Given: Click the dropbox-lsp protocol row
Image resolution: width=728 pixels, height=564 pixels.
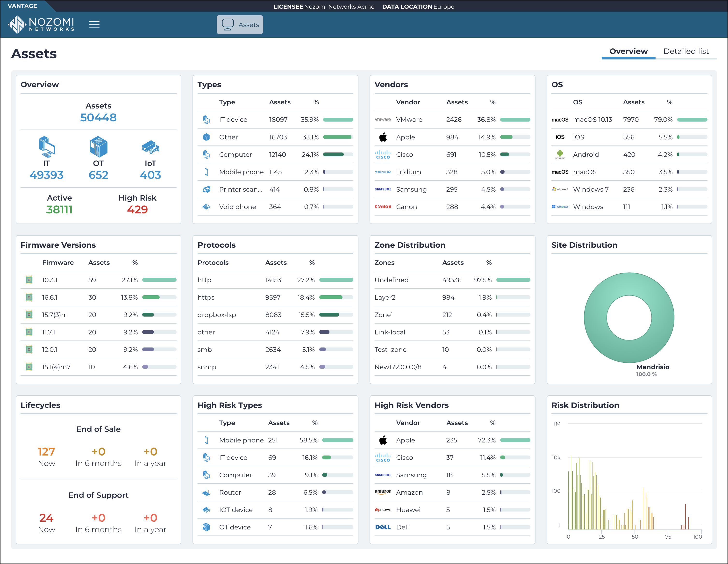Looking at the screenshot, I should (275, 315).
